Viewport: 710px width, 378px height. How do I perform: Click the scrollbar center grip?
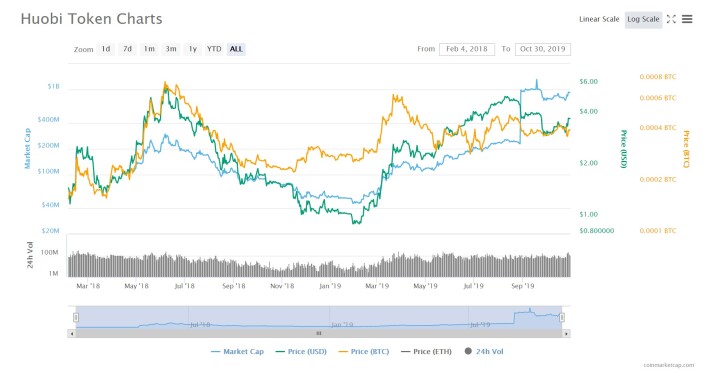point(319,334)
